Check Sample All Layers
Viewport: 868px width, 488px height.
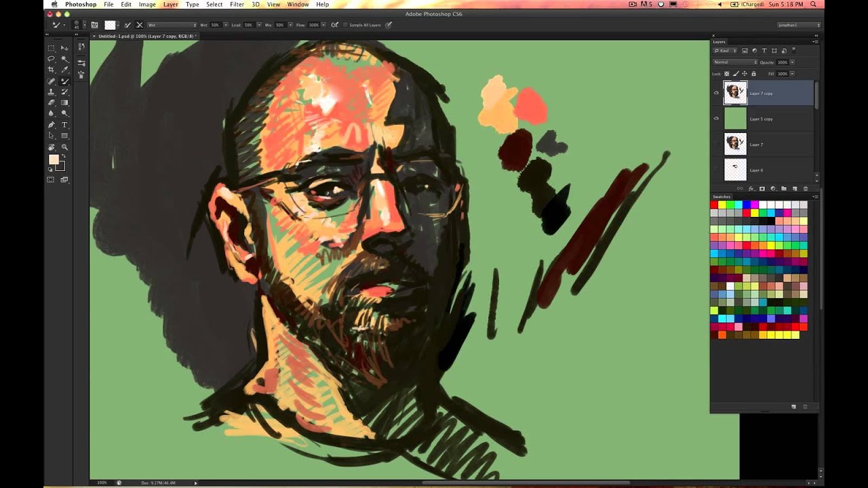click(345, 25)
